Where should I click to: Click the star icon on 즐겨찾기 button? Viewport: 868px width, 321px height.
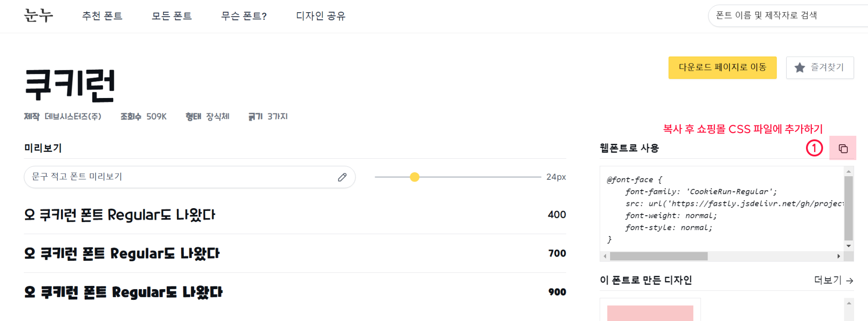(x=800, y=68)
